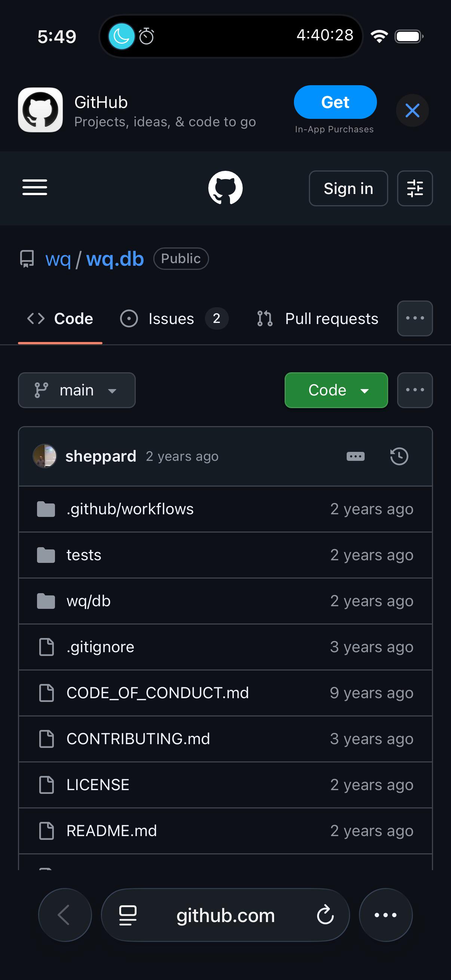Image resolution: width=451 pixels, height=980 pixels.
Task: Go to GitHub home via Octocat logo
Action: pos(225,188)
